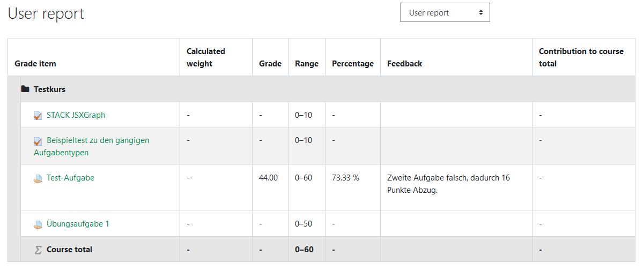Click the Testkurs category row label
Viewport: 644px width, 271px height.
point(50,89)
